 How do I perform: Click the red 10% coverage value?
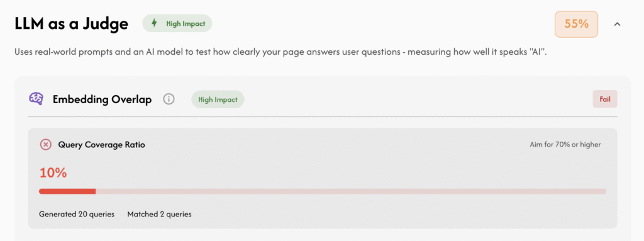pos(53,173)
